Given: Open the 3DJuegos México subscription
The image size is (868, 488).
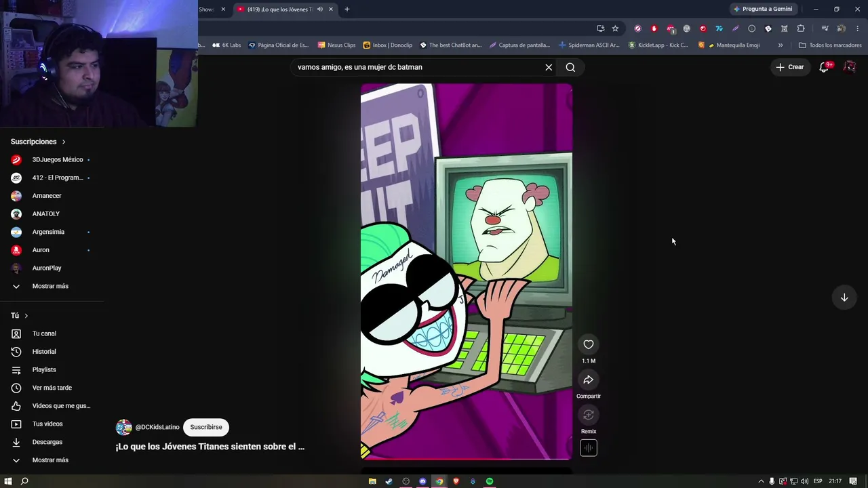Looking at the screenshot, I should 52,160.
